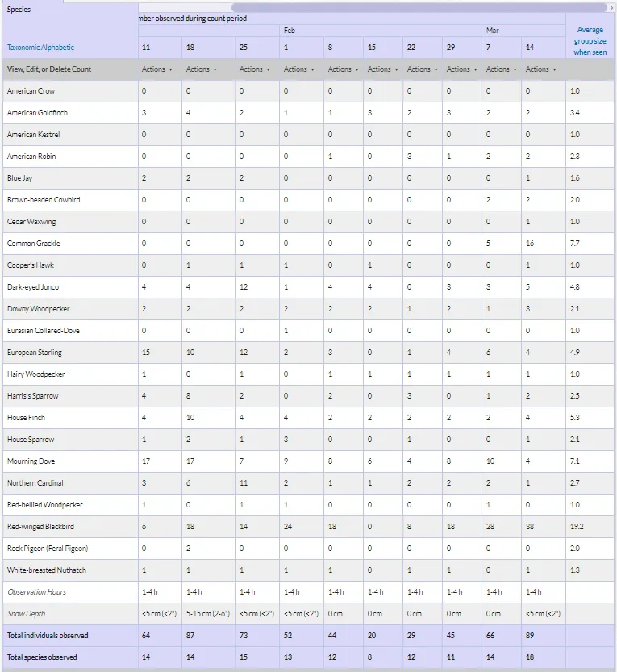Select the Mourning Dove row label

(31, 461)
